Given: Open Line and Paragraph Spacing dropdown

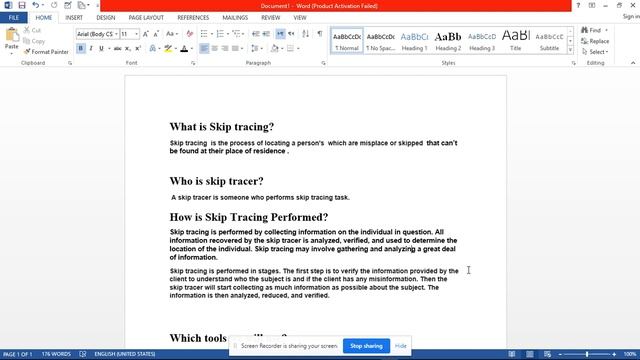Looking at the screenshot, I should pyautogui.click(x=257, y=49).
